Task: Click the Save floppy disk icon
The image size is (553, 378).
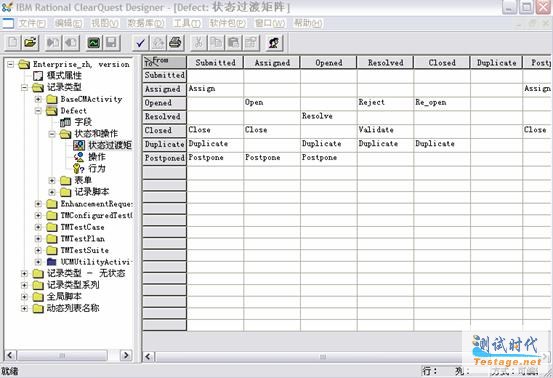Action: 111,43
